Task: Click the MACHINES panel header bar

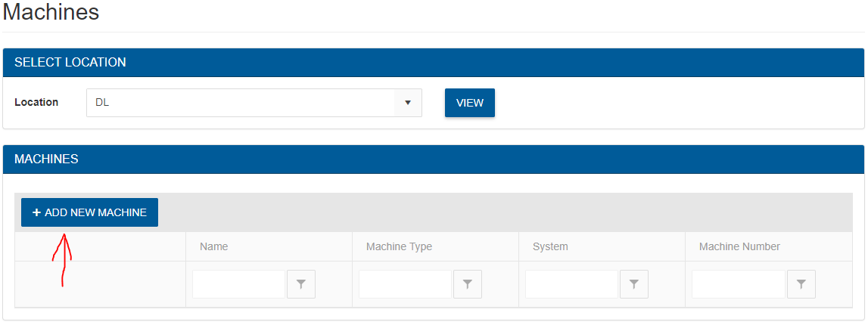Action: [46, 159]
